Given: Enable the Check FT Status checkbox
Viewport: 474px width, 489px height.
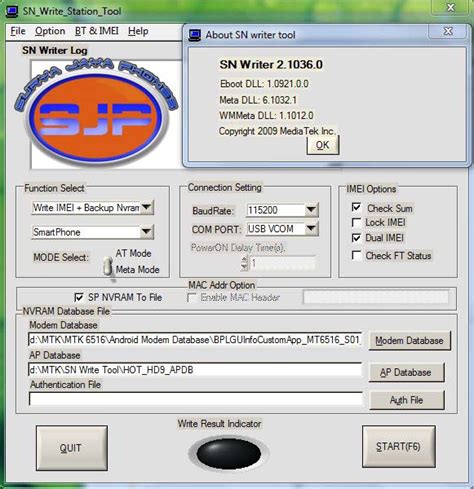Looking at the screenshot, I should pos(356,255).
